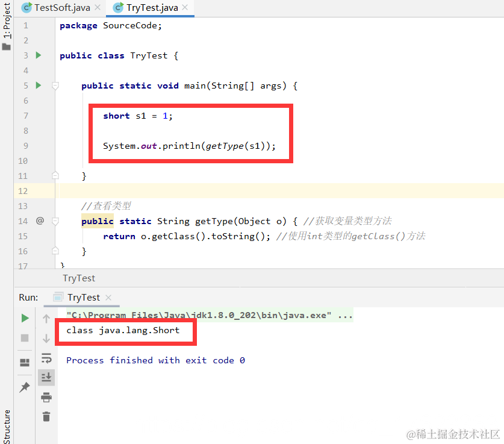Click the TryTest.java class file icon

point(118,8)
